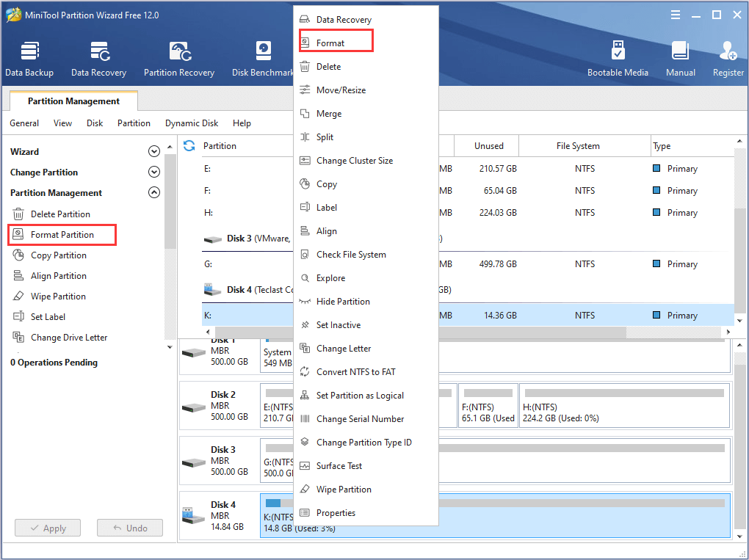Choose Change Letter in the context menu
Screen dimensions: 749x560
(366, 349)
